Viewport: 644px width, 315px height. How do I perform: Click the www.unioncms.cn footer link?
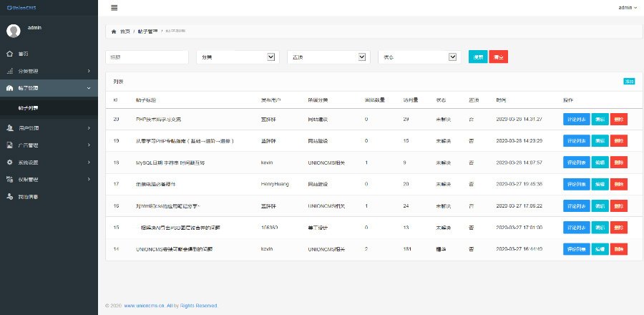tap(144, 306)
